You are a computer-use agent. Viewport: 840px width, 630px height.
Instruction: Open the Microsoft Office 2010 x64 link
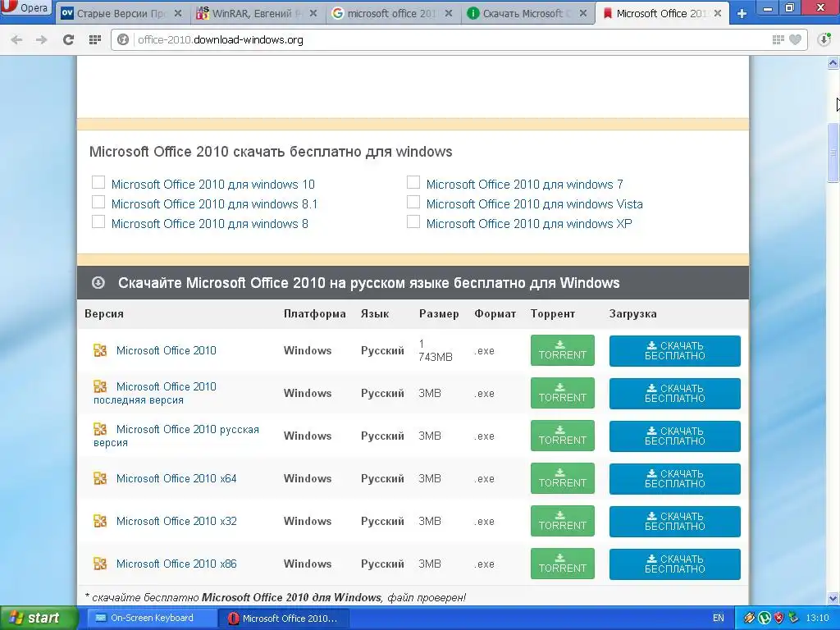(x=176, y=478)
